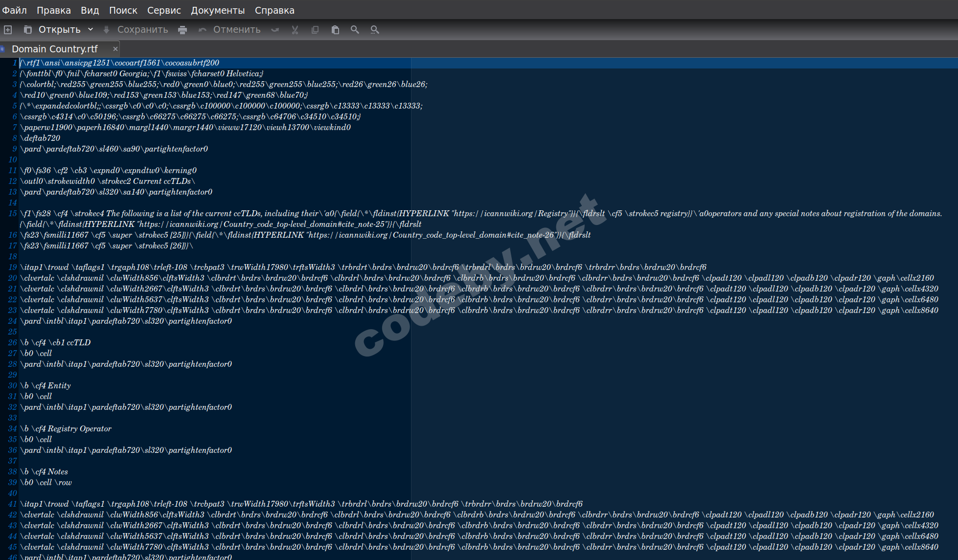Screen dimensions: 958x560
Task: Paste with the clipboard icon
Action: pos(335,30)
